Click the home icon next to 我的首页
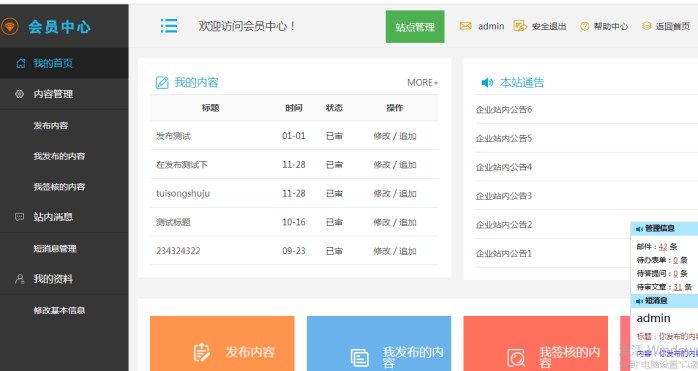This screenshot has height=371, width=698. pos(20,63)
